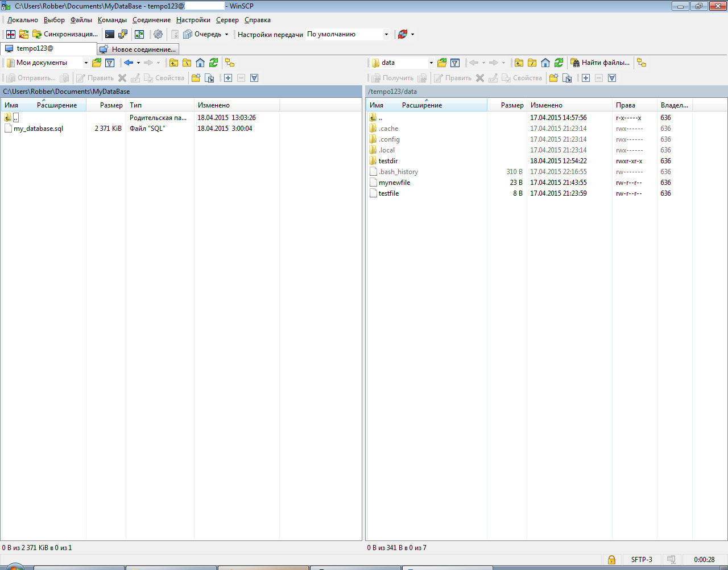Open in PuTTY icon in main toolbar
The height and width of the screenshot is (570, 728).
[x=123, y=34]
